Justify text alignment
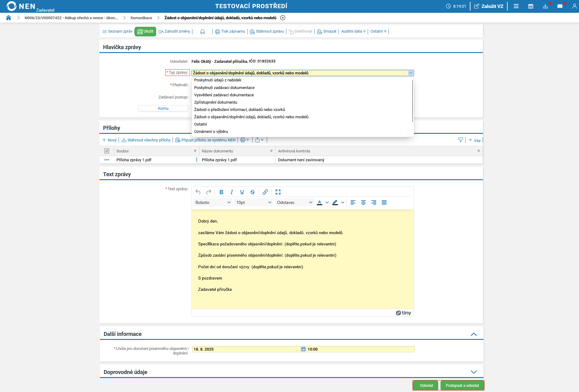This screenshot has width=579, height=392. (384, 202)
